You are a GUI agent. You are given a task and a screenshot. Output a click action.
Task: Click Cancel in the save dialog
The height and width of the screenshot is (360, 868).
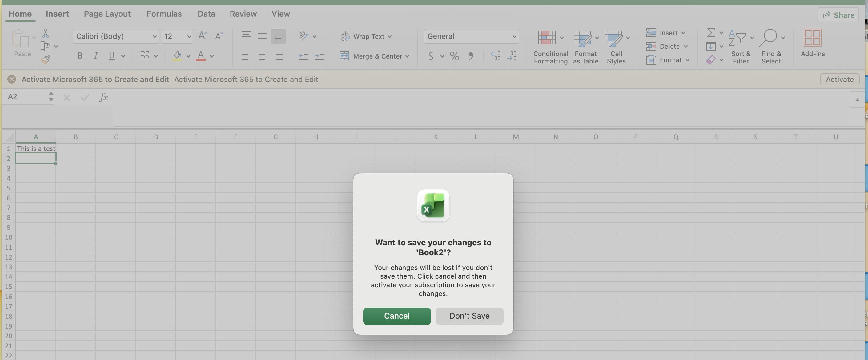tap(396, 316)
